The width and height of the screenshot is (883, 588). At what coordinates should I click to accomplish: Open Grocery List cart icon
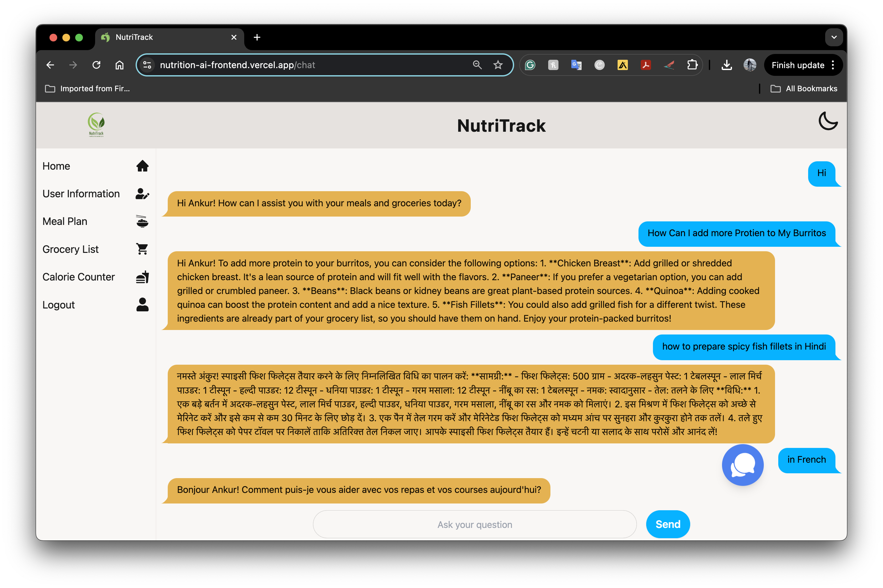coord(142,249)
